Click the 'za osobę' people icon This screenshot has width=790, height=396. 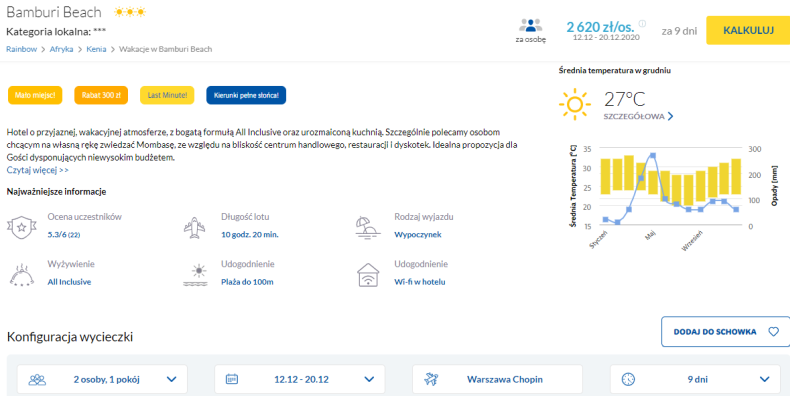[530, 25]
